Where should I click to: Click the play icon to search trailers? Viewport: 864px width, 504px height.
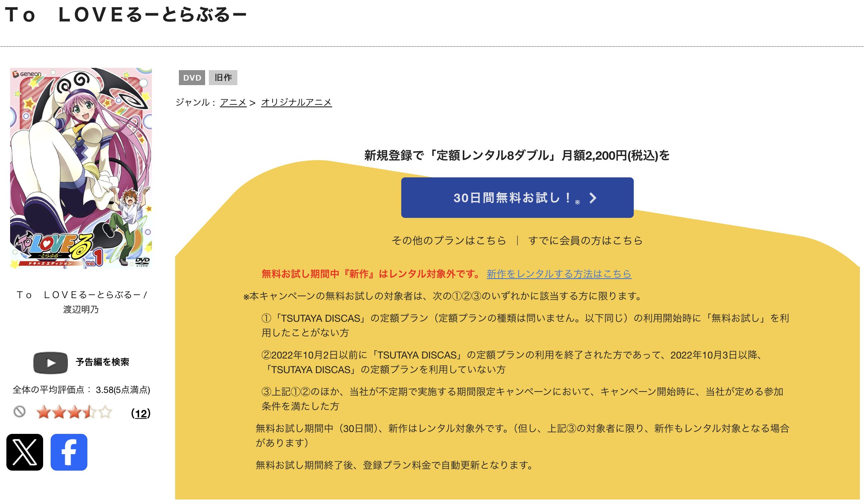pos(51,363)
